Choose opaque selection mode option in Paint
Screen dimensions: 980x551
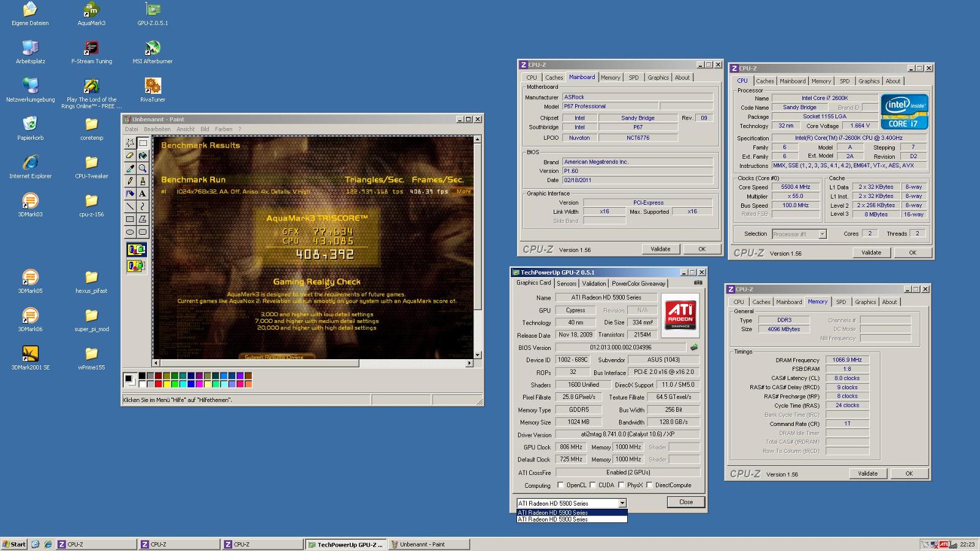pyautogui.click(x=136, y=249)
